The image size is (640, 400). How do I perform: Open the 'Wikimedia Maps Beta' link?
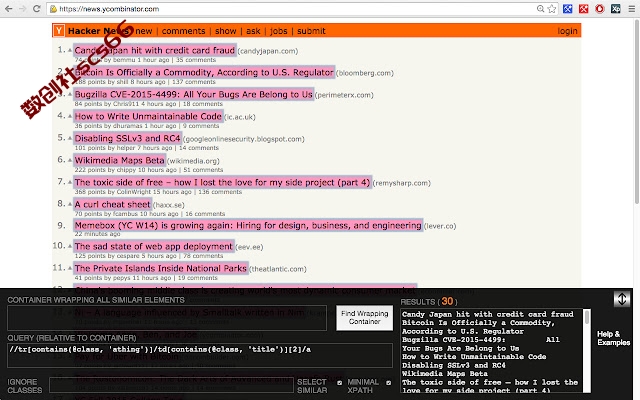120,160
